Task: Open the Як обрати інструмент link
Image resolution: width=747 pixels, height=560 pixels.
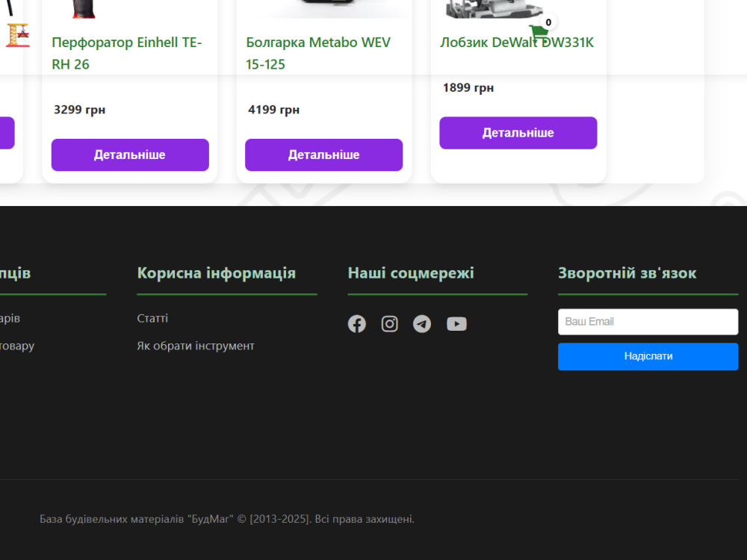Action: [196, 346]
